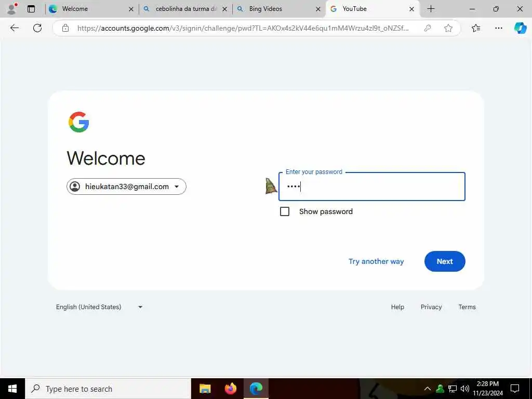Open the Privacy link

(431, 307)
